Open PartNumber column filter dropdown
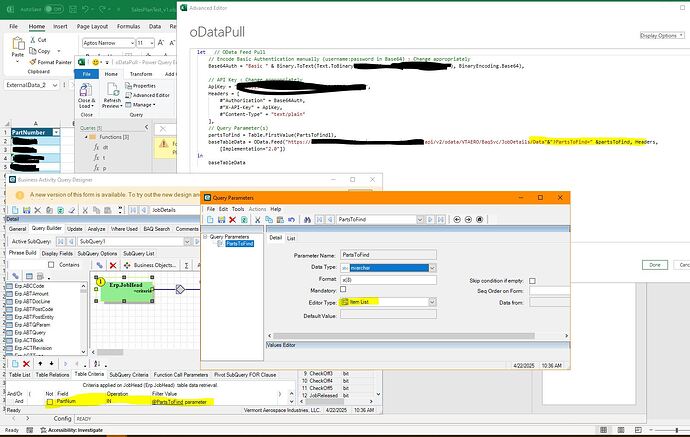The width and height of the screenshot is (690, 437). [x=56, y=132]
